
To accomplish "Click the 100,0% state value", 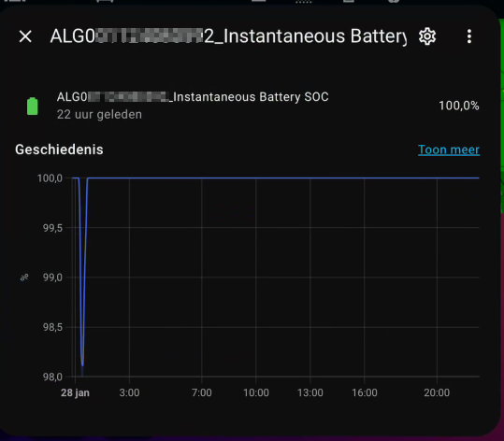I will click(x=459, y=106).
